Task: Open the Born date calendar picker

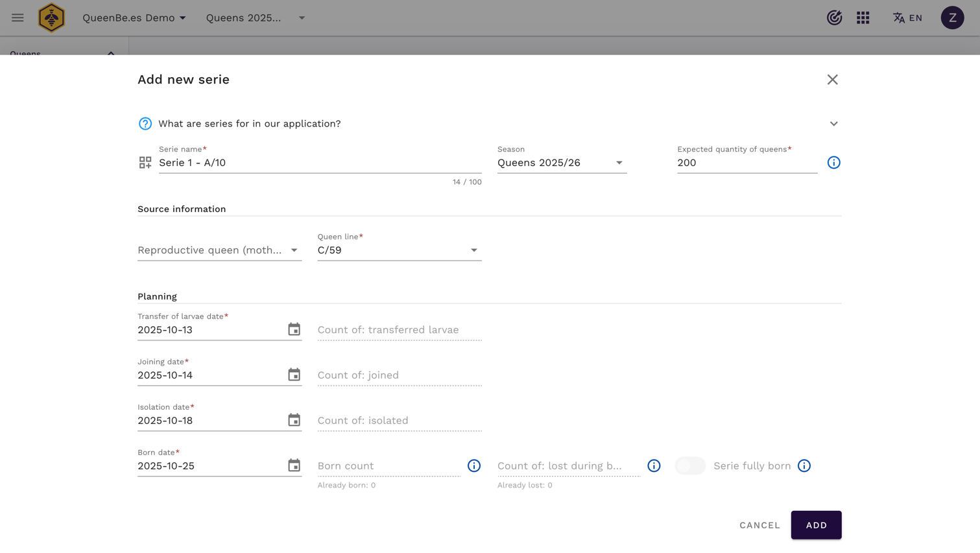Action: click(x=294, y=465)
